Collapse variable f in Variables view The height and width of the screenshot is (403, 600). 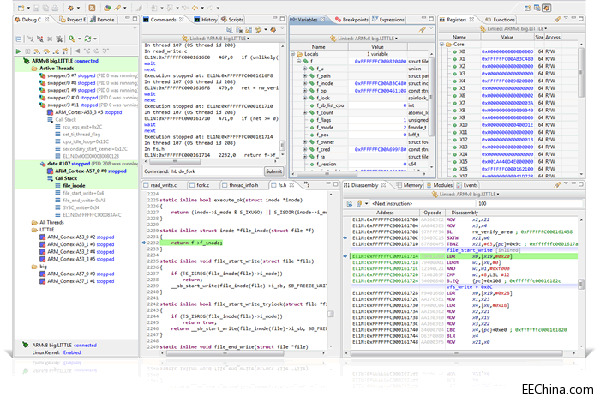point(299,61)
